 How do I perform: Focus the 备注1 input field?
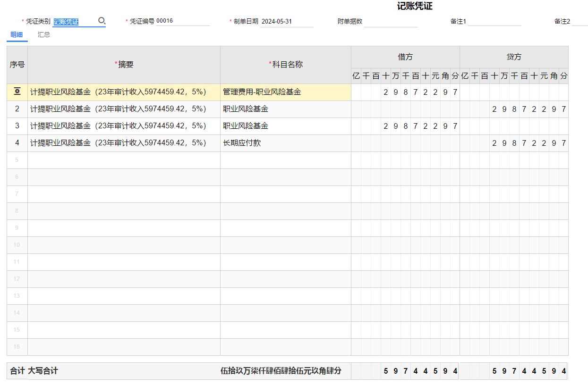pos(494,22)
